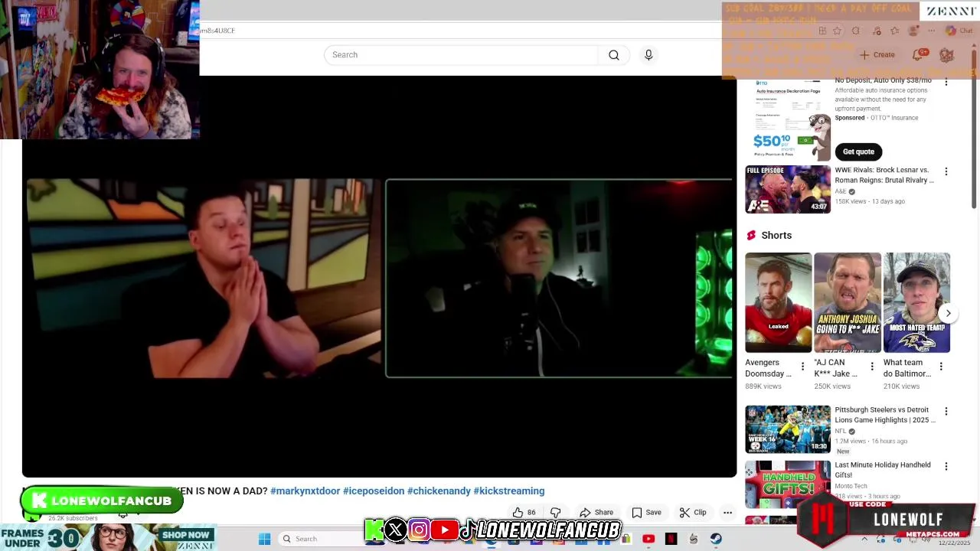Open #kickstreaming hashtag link
Image resolution: width=980 pixels, height=551 pixels.
[509, 491]
